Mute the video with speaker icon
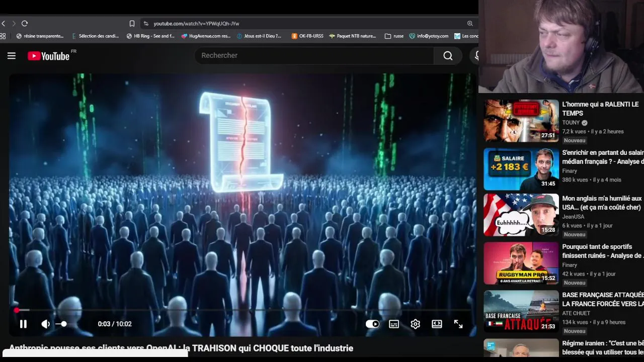644x362 pixels. [x=45, y=324]
